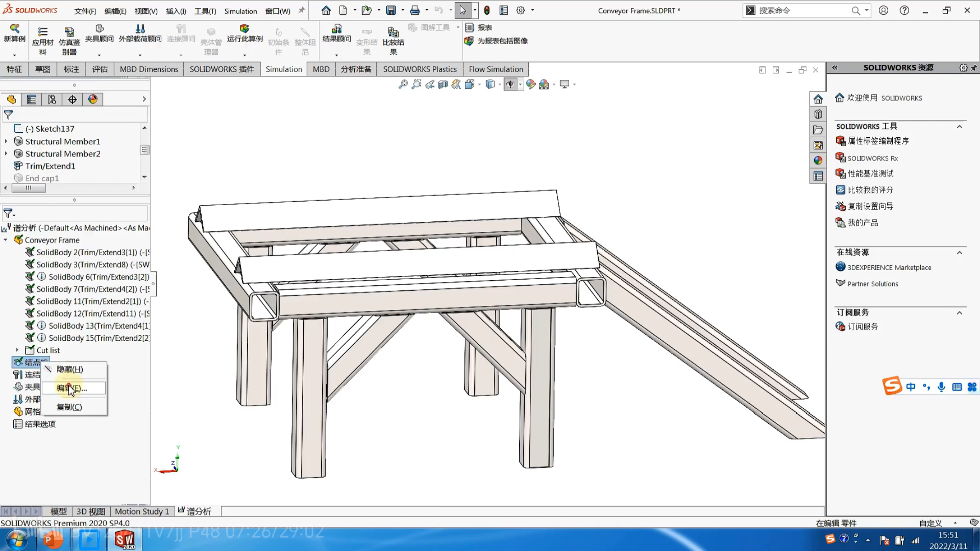Screen dimensions: 980x551
Task: Toggle the Hide/Show Items viewport button
Action: point(510,84)
